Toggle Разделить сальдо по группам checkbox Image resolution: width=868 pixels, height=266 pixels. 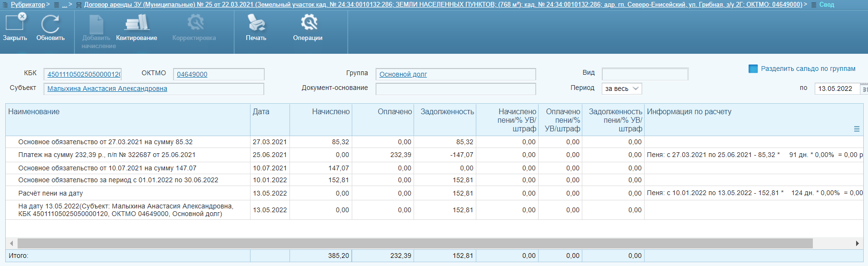click(753, 69)
